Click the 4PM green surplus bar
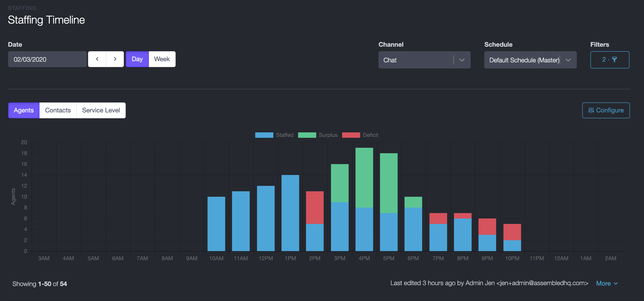 364,177
